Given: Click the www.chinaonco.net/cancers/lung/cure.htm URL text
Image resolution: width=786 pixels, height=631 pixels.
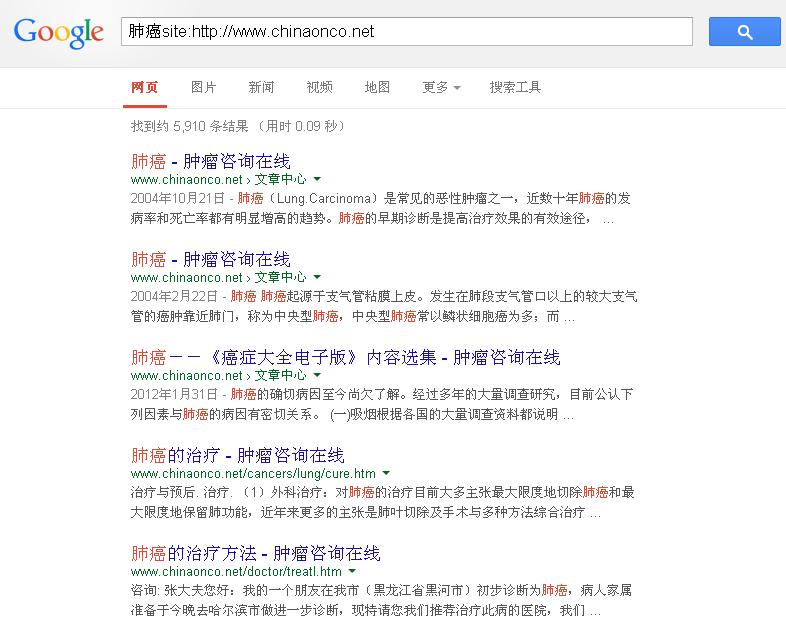Looking at the screenshot, I should 253,473.
